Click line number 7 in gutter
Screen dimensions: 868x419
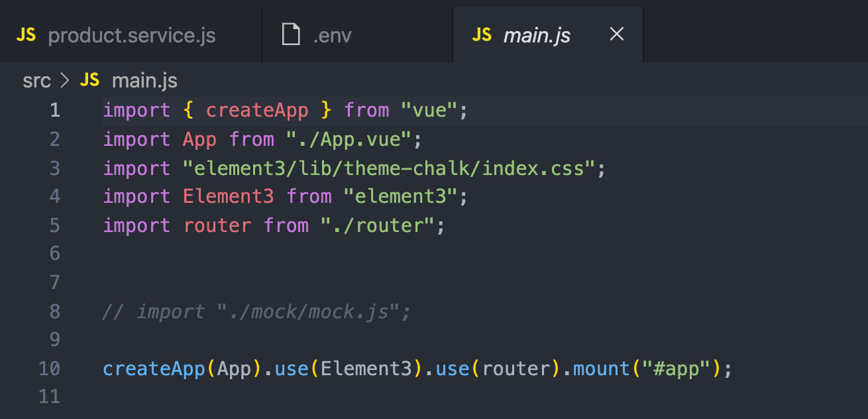click(x=54, y=282)
